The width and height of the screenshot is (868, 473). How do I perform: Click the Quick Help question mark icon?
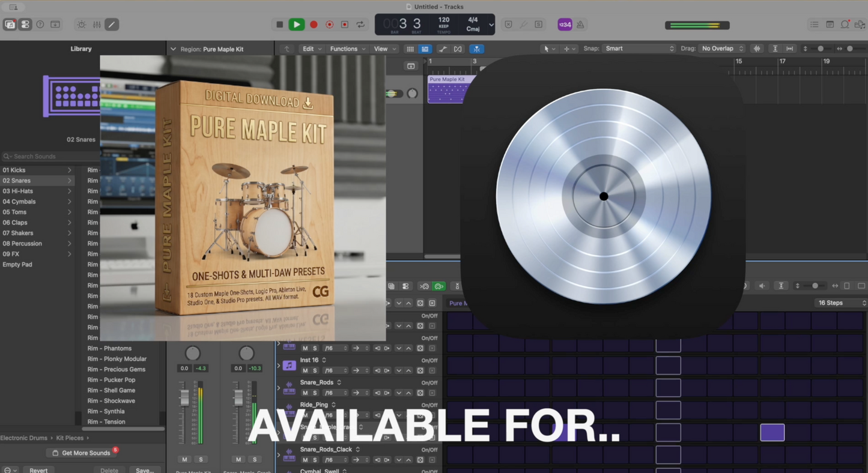(x=40, y=25)
